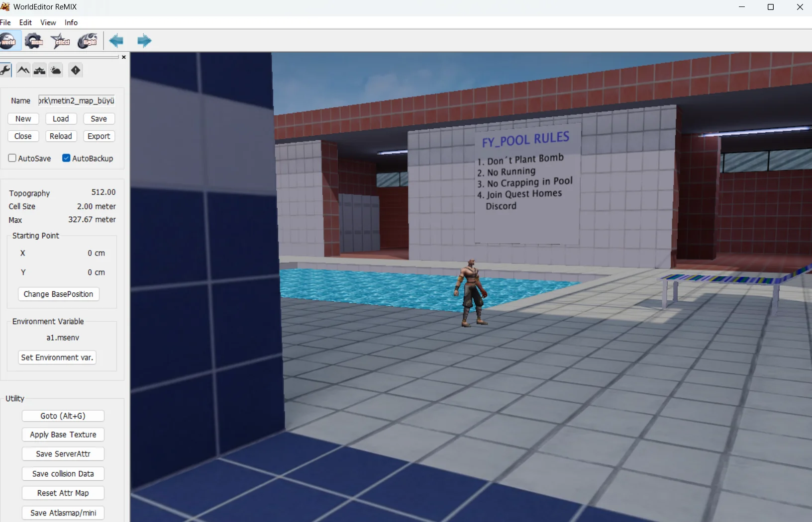Click the map Name input field

click(77, 100)
